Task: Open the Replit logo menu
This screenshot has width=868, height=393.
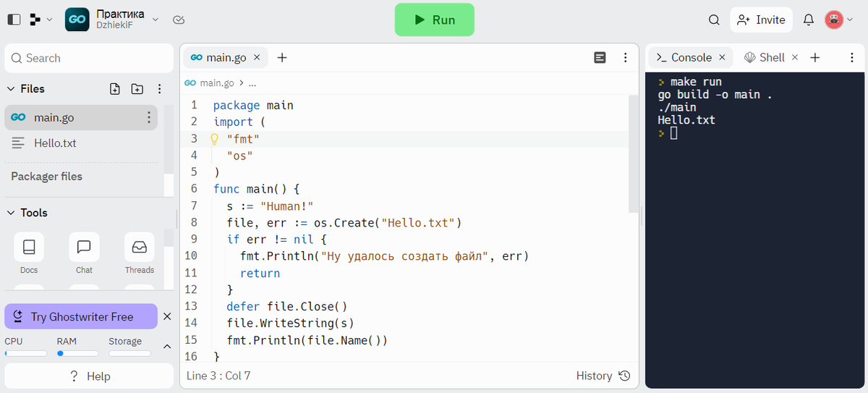Action: tap(41, 20)
